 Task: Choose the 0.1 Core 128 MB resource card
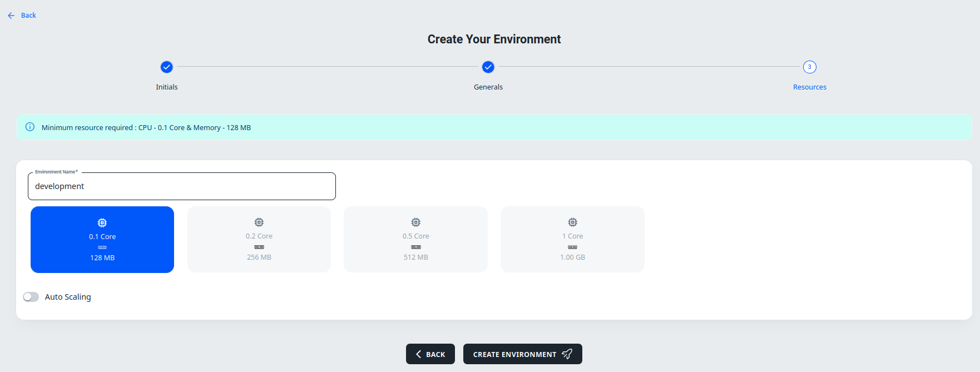click(x=102, y=240)
